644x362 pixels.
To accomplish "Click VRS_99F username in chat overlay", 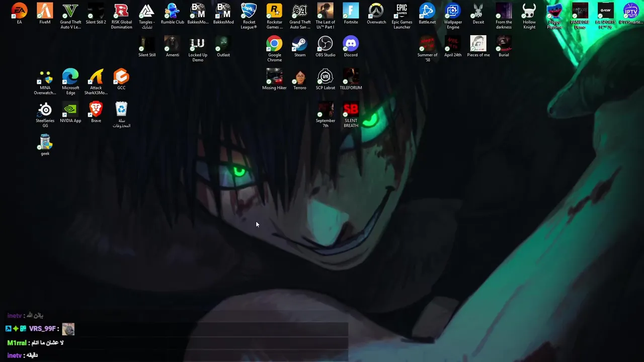I will point(42,329).
